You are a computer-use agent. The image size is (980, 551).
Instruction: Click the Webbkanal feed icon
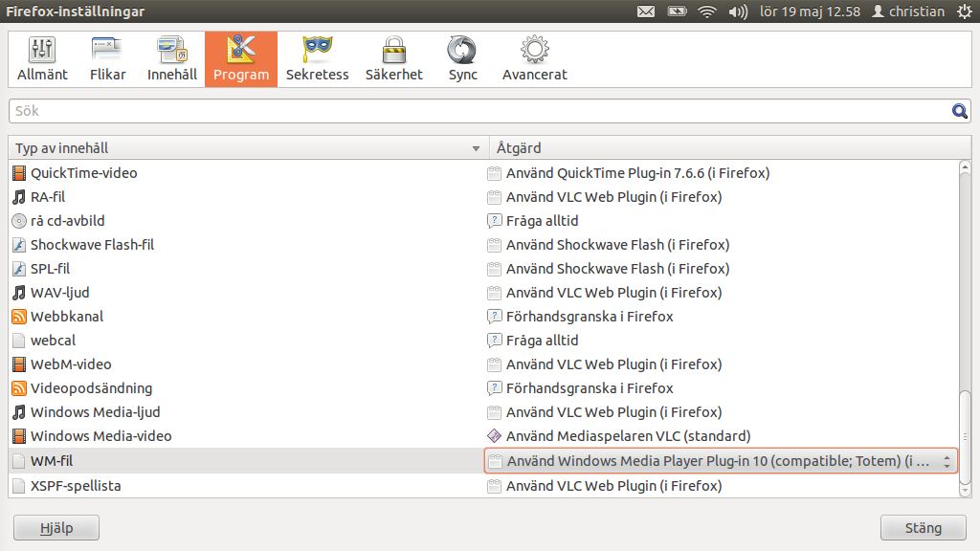pyautogui.click(x=19, y=317)
